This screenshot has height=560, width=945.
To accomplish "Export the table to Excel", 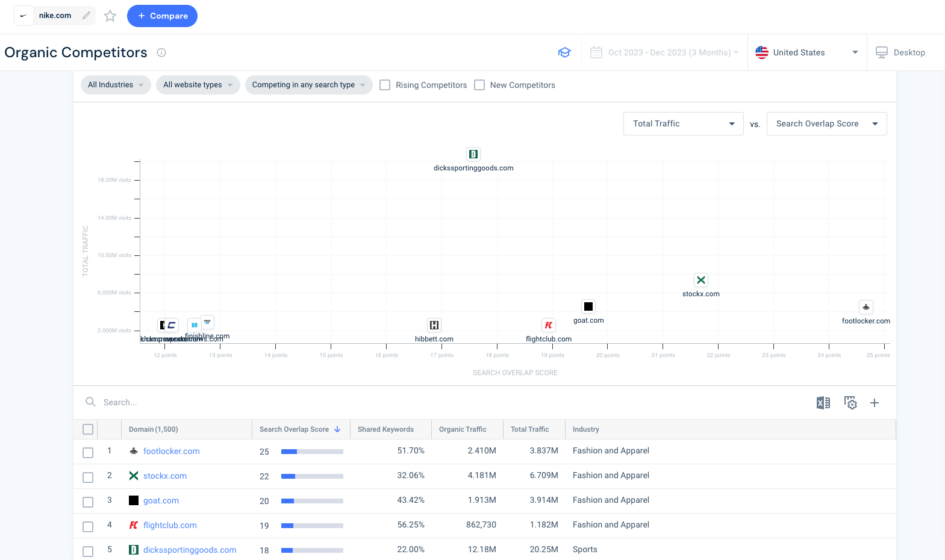I will tap(823, 403).
